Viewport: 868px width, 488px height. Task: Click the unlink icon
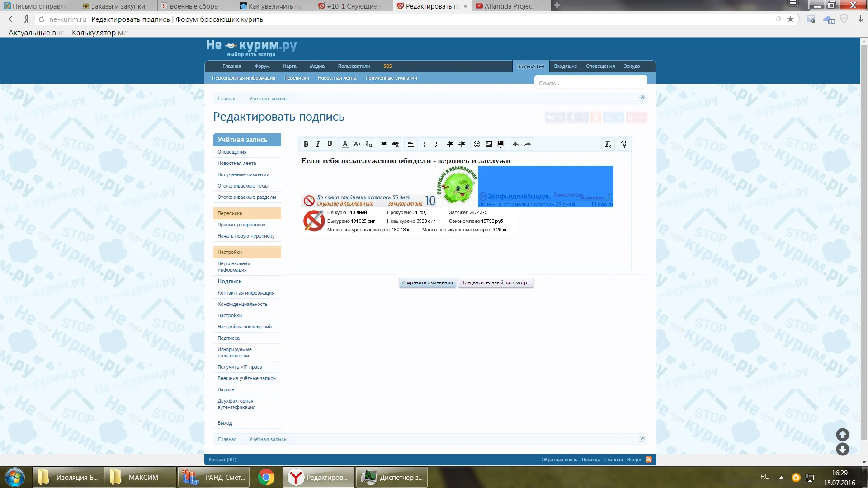[x=396, y=144]
